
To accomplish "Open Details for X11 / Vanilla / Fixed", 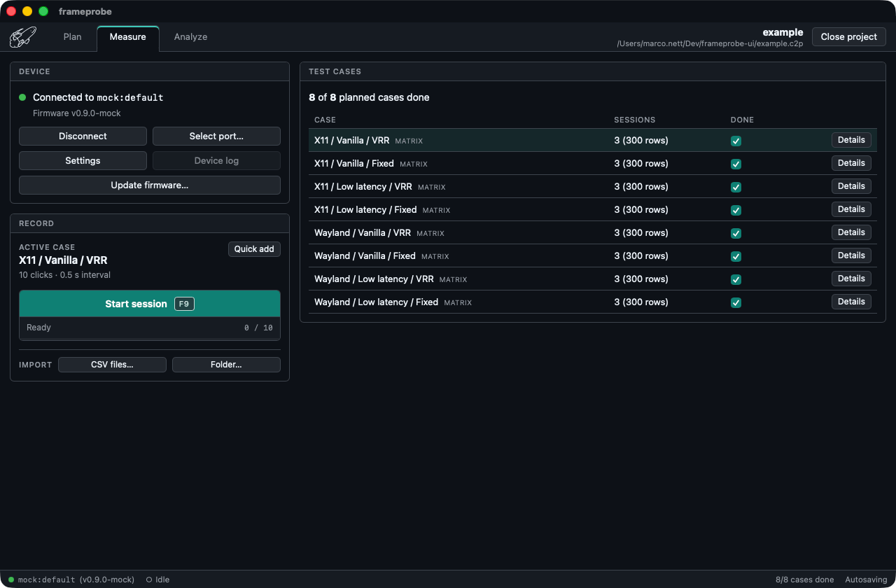I will tap(851, 163).
